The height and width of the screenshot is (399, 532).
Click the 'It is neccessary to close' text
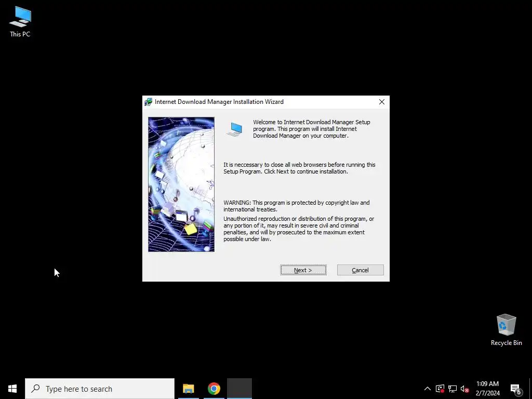point(299,168)
